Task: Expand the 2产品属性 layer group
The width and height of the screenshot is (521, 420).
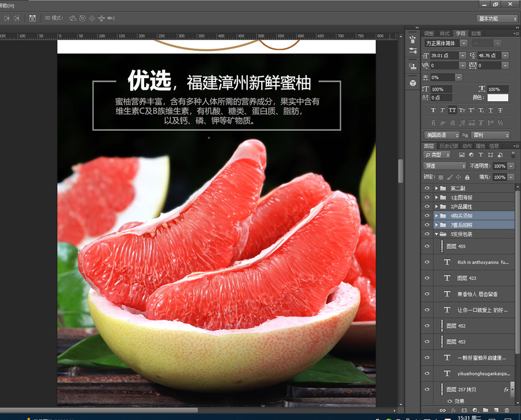Action: pos(436,207)
